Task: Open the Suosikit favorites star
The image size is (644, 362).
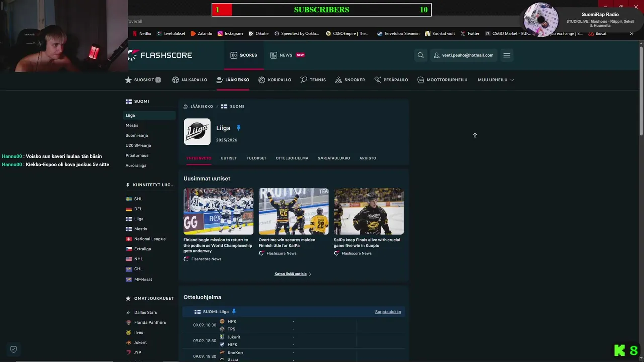Action: (x=128, y=80)
